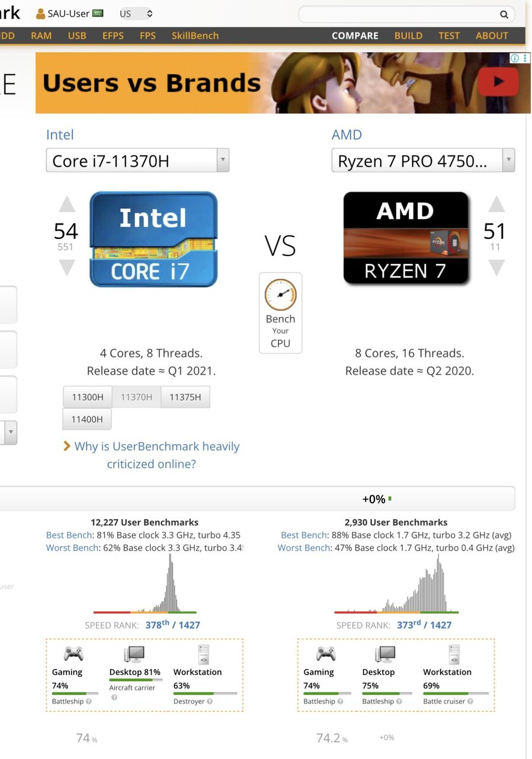Upvote the Intel Core i7 arrow
Screen dimensions: 532x759
click(67, 205)
